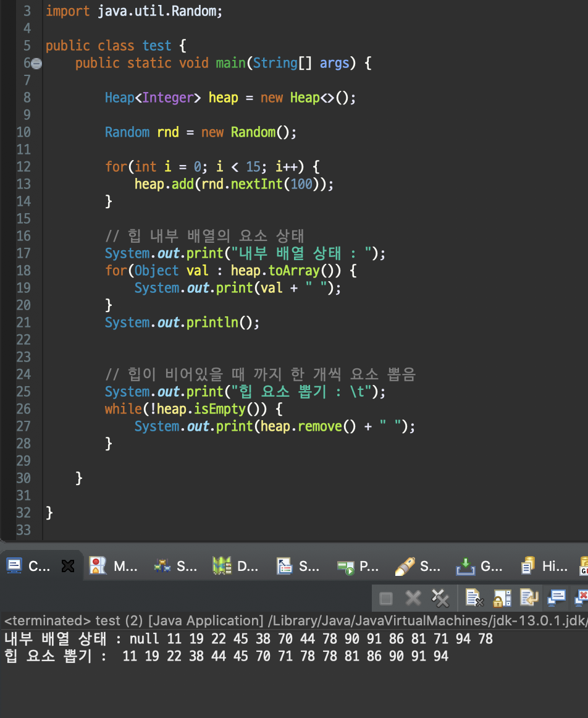
Task: Toggle Scroll Lock padlock icon in console
Action: (x=502, y=598)
